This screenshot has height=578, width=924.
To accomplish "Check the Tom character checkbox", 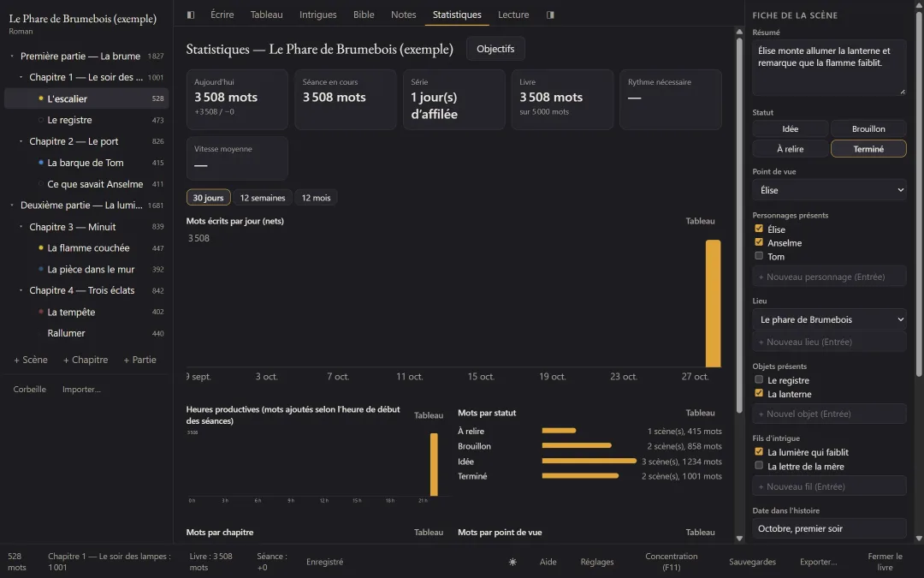I will 759,256.
